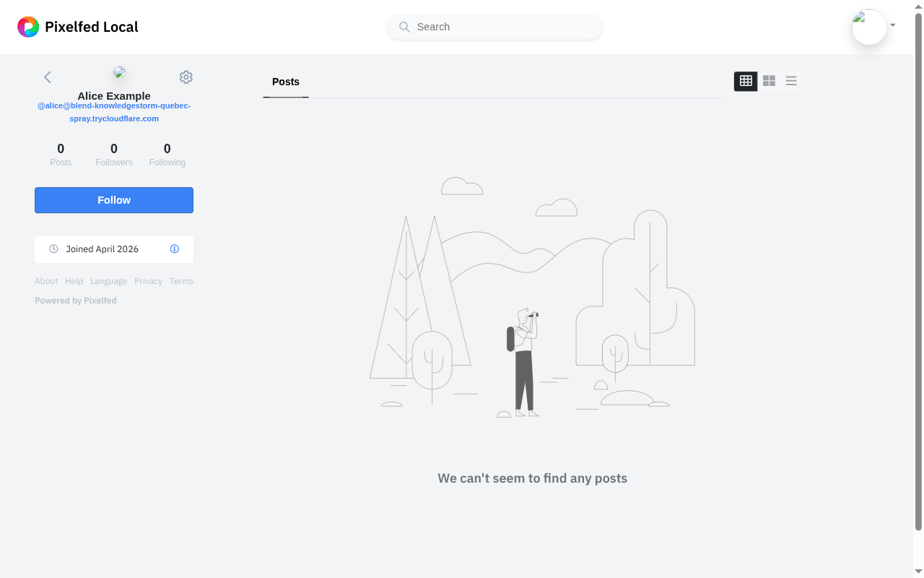Open the user account dropdown caret
Image resolution: width=924 pixels, height=578 pixels.
pos(893,25)
